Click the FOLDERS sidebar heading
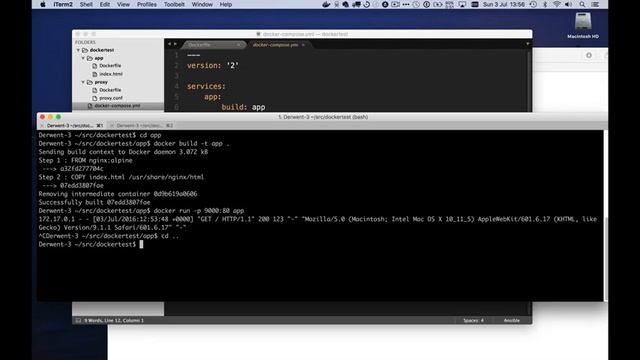The height and width of the screenshot is (360, 640). tap(85, 42)
